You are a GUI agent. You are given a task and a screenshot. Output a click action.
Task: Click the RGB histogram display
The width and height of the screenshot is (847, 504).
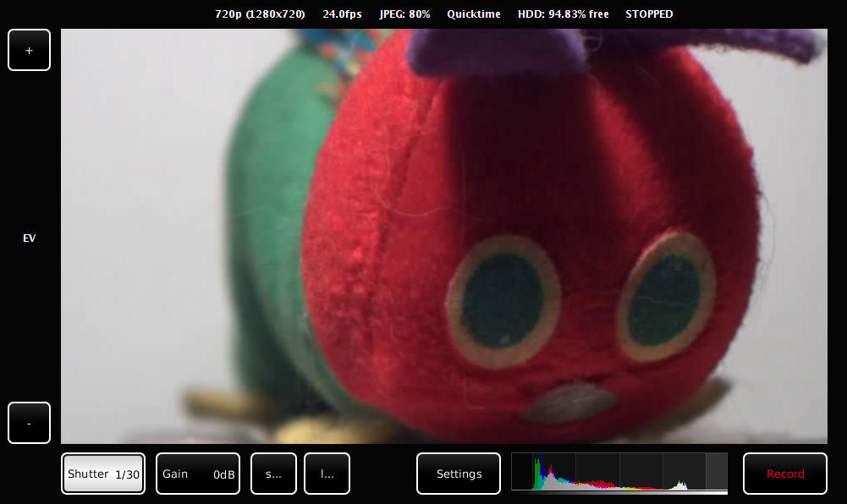coord(619,474)
